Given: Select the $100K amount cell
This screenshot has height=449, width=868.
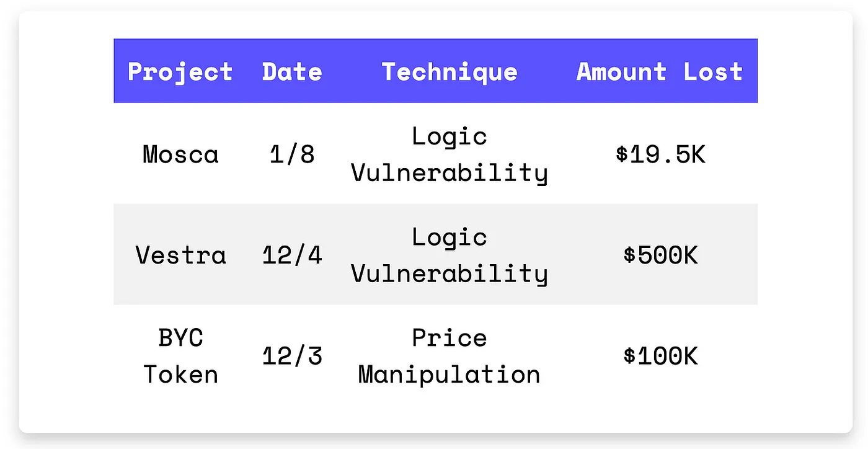Looking at the screenshot, I should (x=660, y=356).
